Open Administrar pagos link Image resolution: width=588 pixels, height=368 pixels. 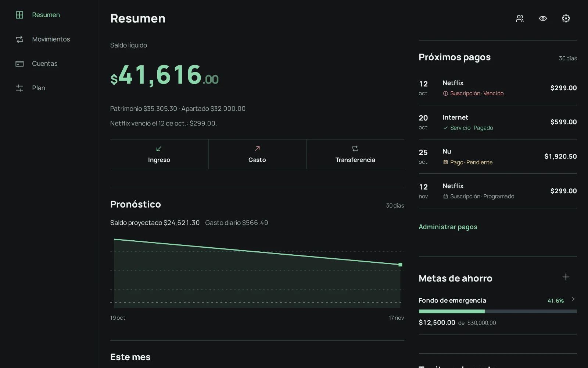[448, 227]
